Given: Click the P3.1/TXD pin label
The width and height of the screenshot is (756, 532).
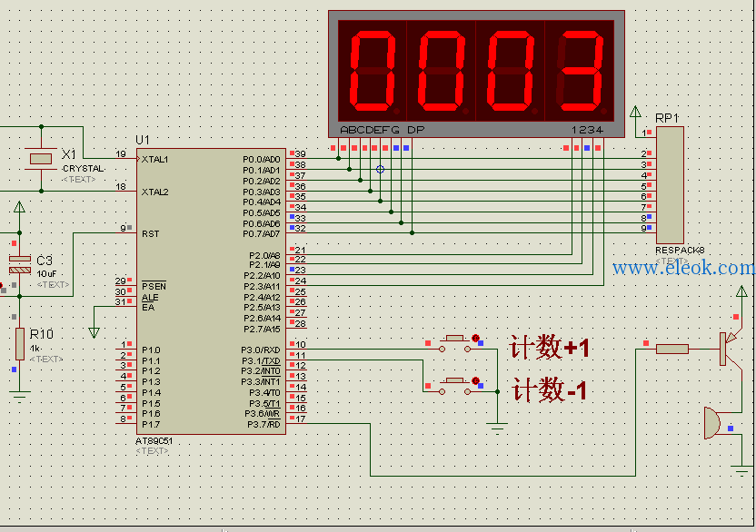Looking at the screenshot, I should [x=261, y=361].
